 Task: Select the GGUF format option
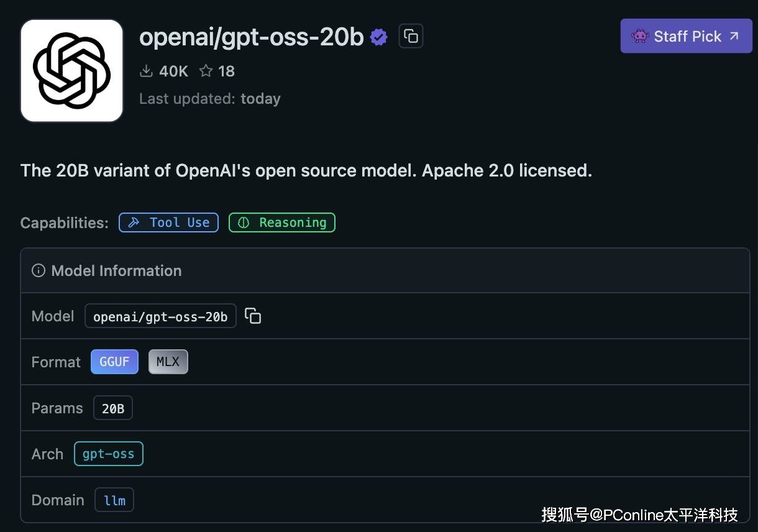(x=114, y=362)
